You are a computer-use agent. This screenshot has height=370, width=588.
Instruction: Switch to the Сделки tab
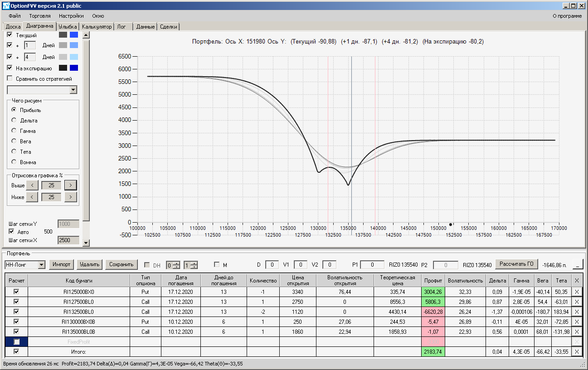click(x=169, y=27)
